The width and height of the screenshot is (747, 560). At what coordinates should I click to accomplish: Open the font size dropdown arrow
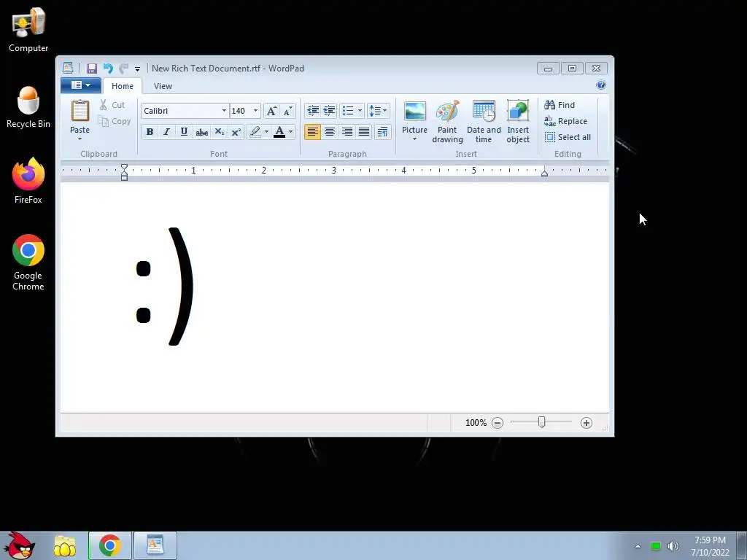click(x=256, y=111)
